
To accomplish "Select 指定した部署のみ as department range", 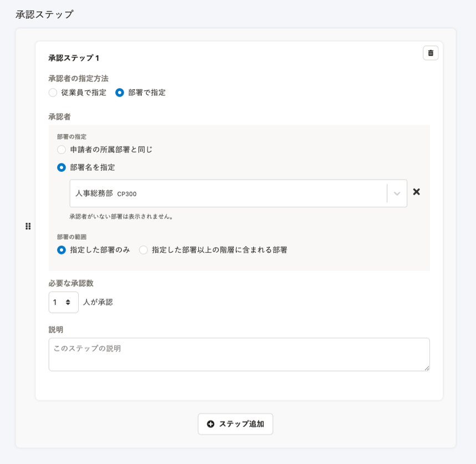I will point(62,250).
